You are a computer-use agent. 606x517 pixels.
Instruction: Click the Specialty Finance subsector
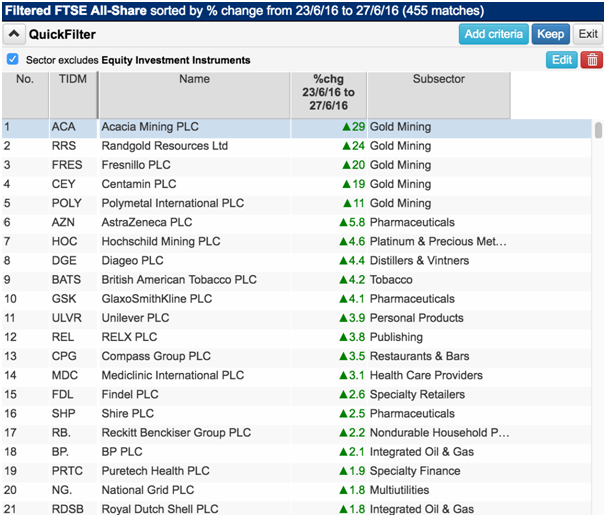click(x=415, y=471)
